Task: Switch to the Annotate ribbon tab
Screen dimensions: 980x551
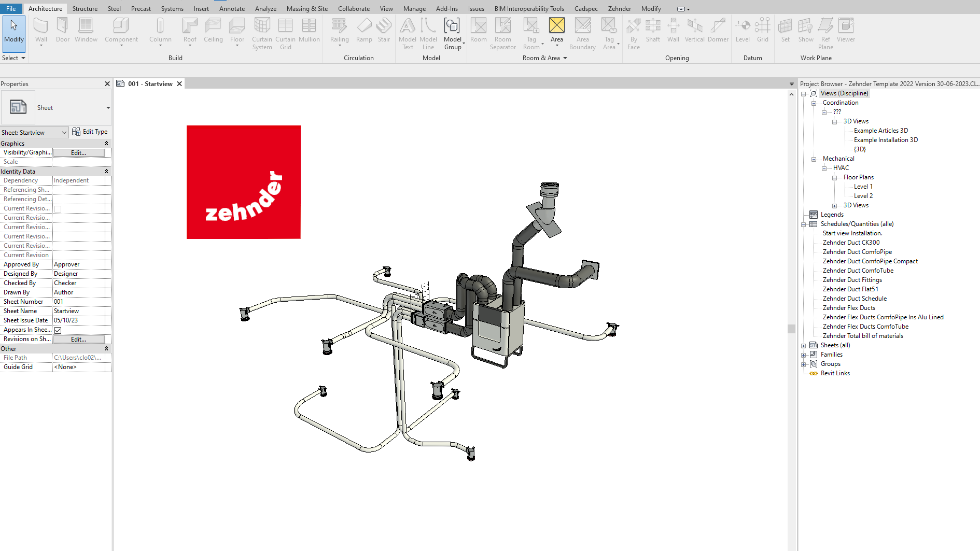Action: pyautogui.click(x=232, y=9)
